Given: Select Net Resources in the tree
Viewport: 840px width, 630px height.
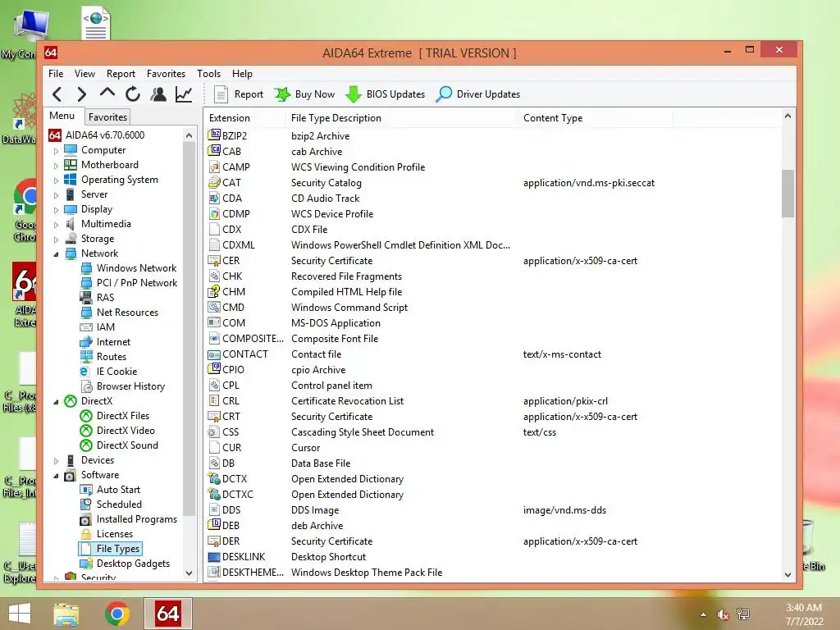Looking at the screenshot, I should click(127, 313).
